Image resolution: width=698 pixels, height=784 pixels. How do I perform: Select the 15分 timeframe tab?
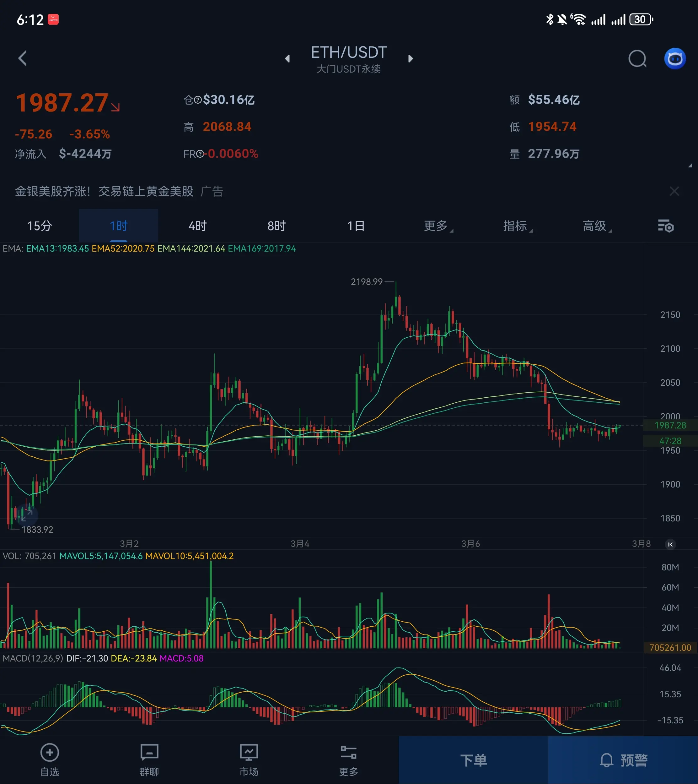pyautogui.click(x=39, y=226)
